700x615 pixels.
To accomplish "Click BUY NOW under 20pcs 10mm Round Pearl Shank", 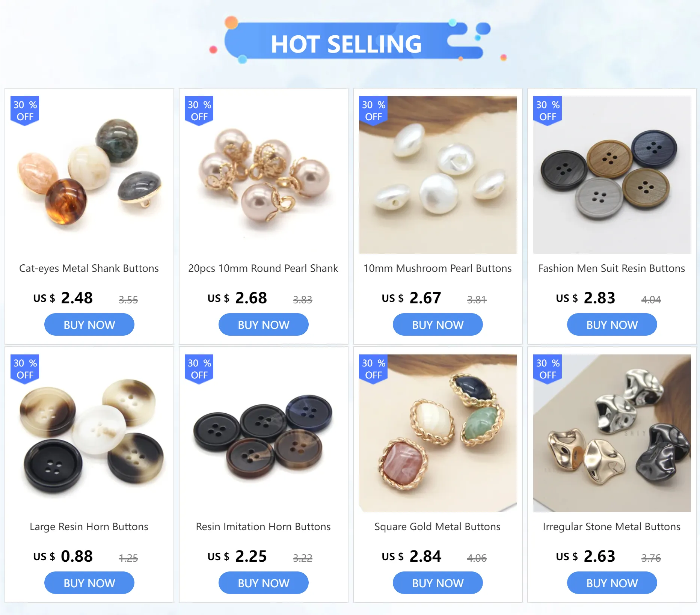I will (x=264, y=325).
